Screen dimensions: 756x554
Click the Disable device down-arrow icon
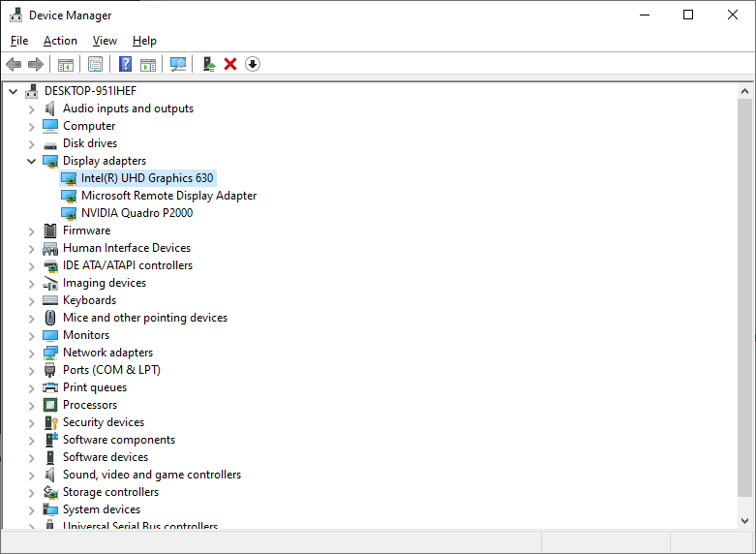[x=253, y=64]
